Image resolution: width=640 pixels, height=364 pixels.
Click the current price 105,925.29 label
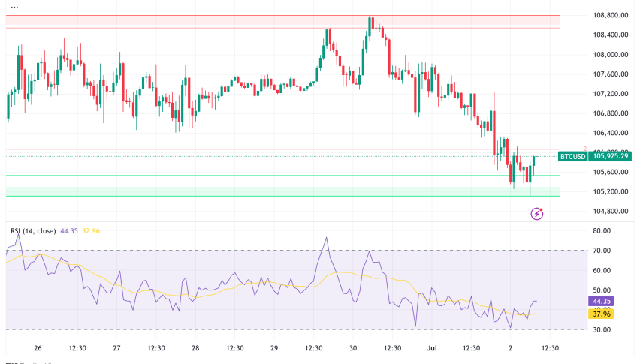pyautogui.click(x=610, y=156)
